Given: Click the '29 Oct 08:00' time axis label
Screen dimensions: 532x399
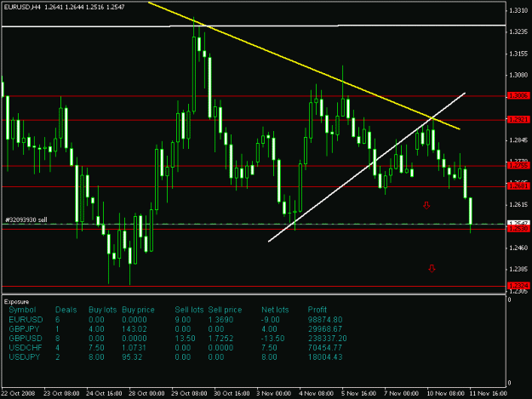Looking at the screenshot, I should click(189, 393).
